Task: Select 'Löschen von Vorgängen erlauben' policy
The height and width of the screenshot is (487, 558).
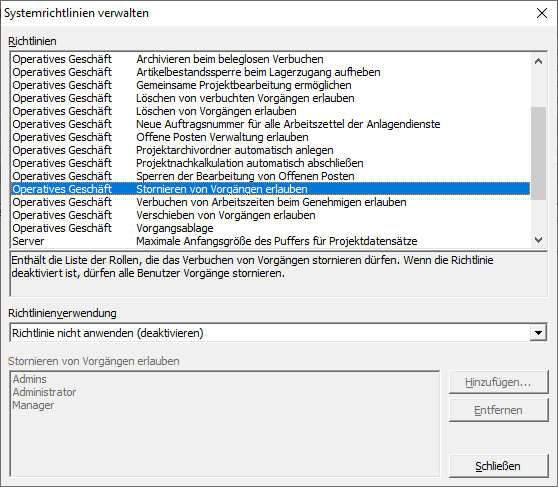Action: tap(270, 111)
